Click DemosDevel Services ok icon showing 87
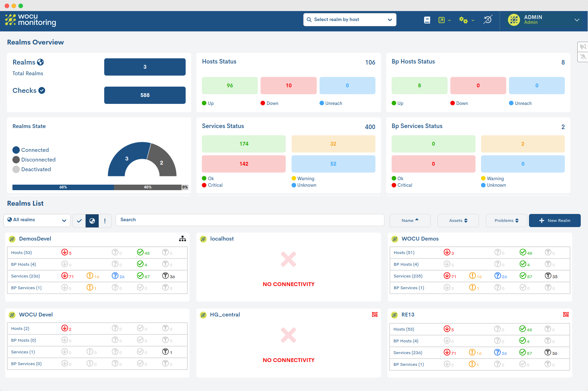 tap(140, 275)
